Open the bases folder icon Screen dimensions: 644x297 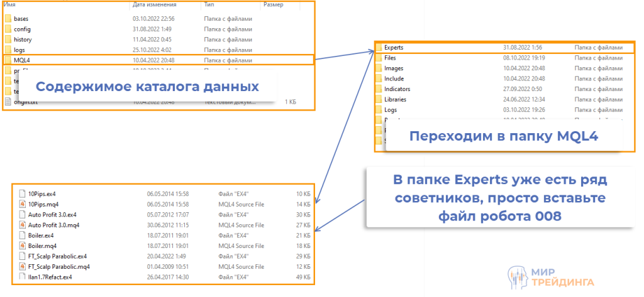point(8,19)
